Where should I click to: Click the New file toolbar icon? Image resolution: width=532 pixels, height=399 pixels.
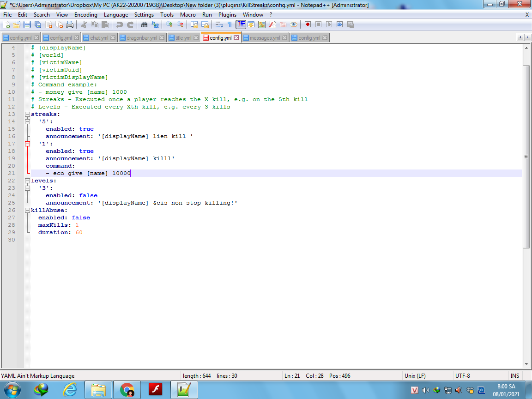click(x=6, y=24)
